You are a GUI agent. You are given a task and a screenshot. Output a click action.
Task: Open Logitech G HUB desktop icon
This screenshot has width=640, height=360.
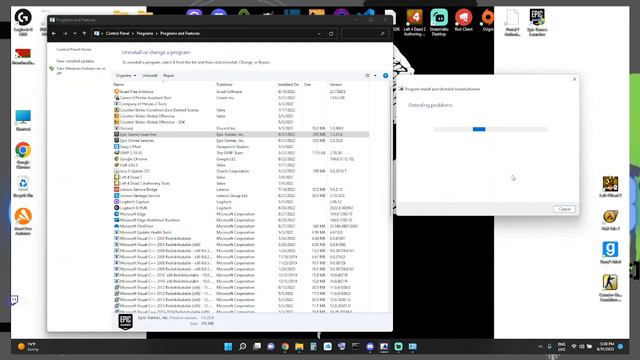(x=23, y=22)
